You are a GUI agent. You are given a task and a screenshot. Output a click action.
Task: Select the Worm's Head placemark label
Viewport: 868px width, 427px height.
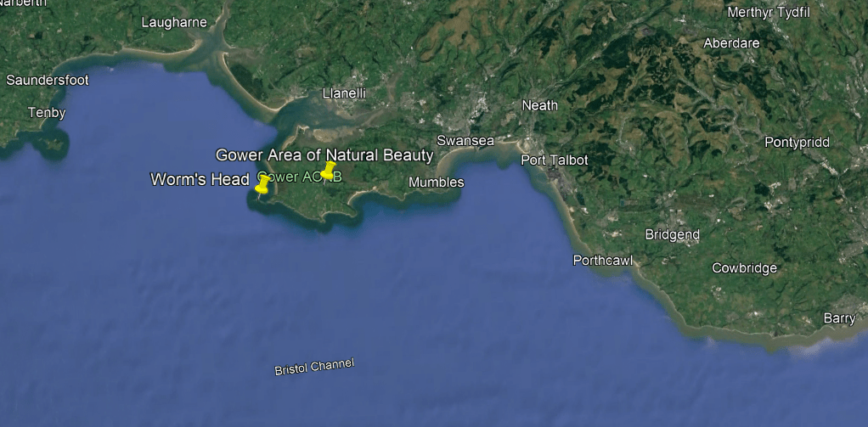pyautogui.click(x=200, y=180)
